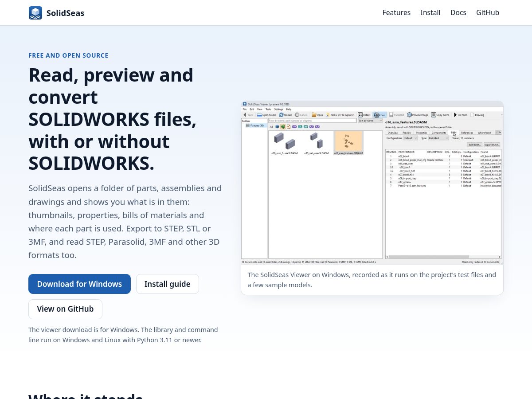Click the o15_sub_asm BOM row
Image resolution: width=532 pixels, height=399 pixels.
coord(443,164)
